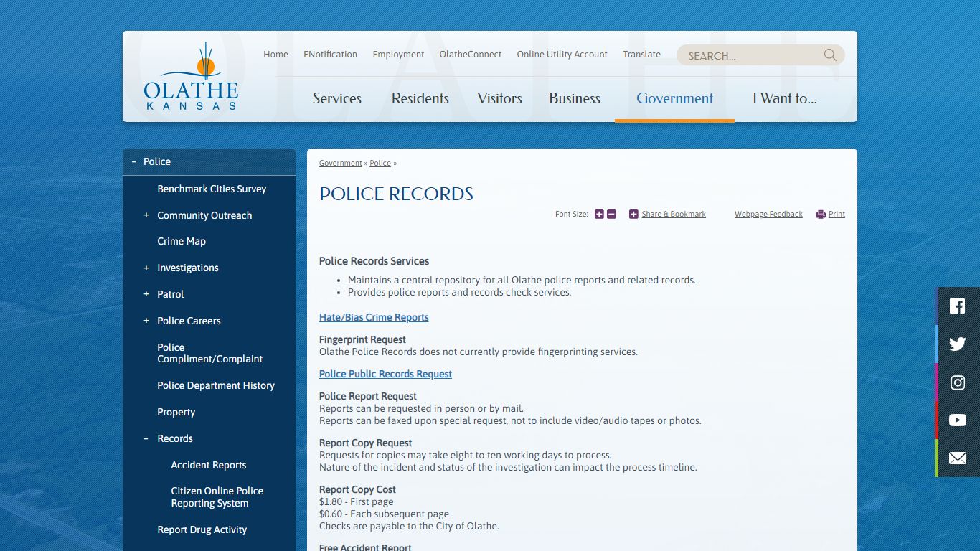The height and width of the screenshot is (551, 980).
Task: Open Crime Map page
Action: click(x=182, y=242)
